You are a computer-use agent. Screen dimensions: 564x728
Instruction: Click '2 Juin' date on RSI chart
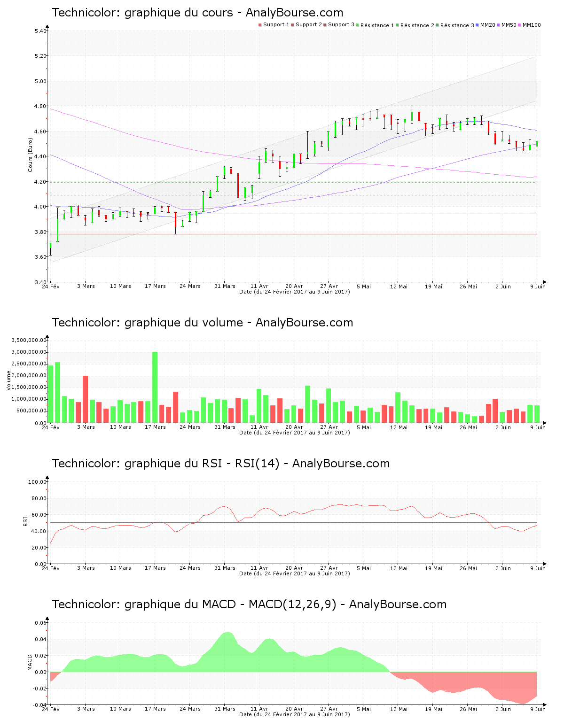pos(503,568)
